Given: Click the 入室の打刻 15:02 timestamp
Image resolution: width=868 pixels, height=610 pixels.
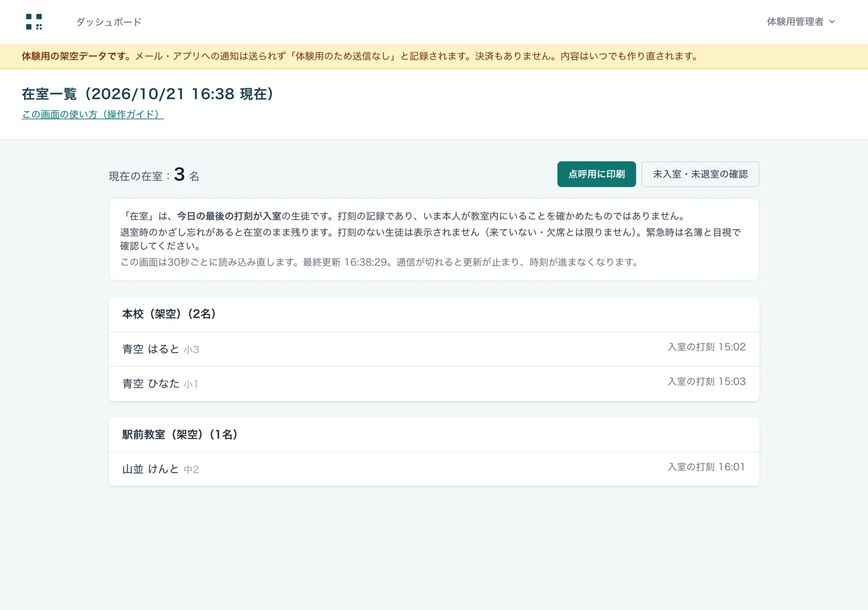Looking at the screenshot, I should point(706,347).
